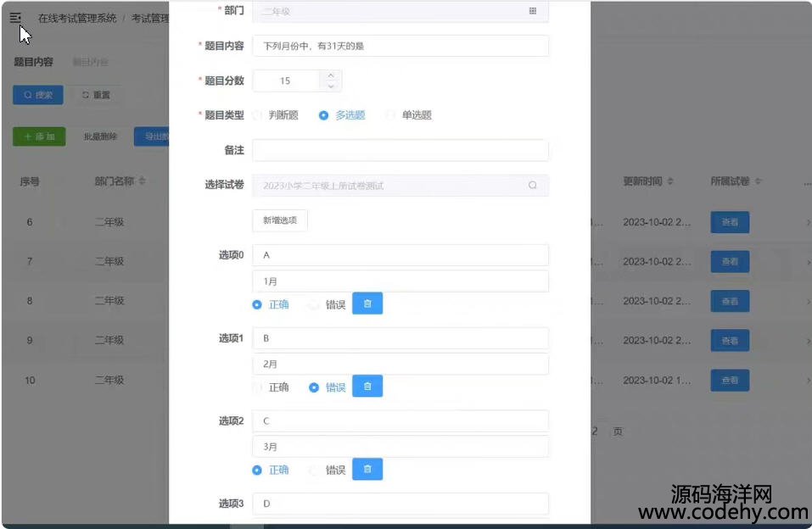Decrease the question score with down arrow
The height and width of the screenshot is (529, 812).
coord(330,86)
